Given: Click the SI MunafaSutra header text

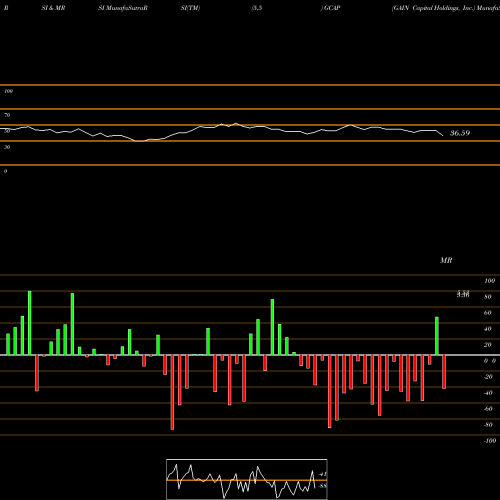Looking at the screenshot, I should (123, 8).
